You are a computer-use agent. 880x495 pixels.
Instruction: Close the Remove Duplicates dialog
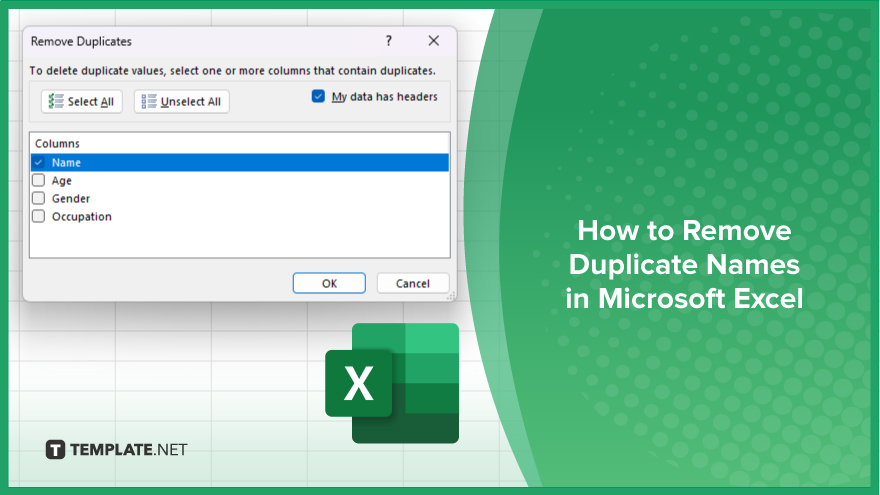[x=433, y=41]
